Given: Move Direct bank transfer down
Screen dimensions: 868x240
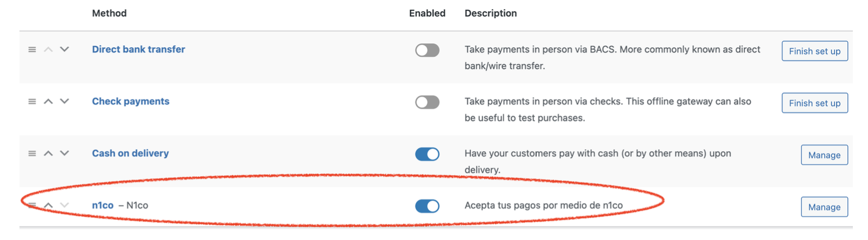Looking at the screenshot, I should coord(64,50).
